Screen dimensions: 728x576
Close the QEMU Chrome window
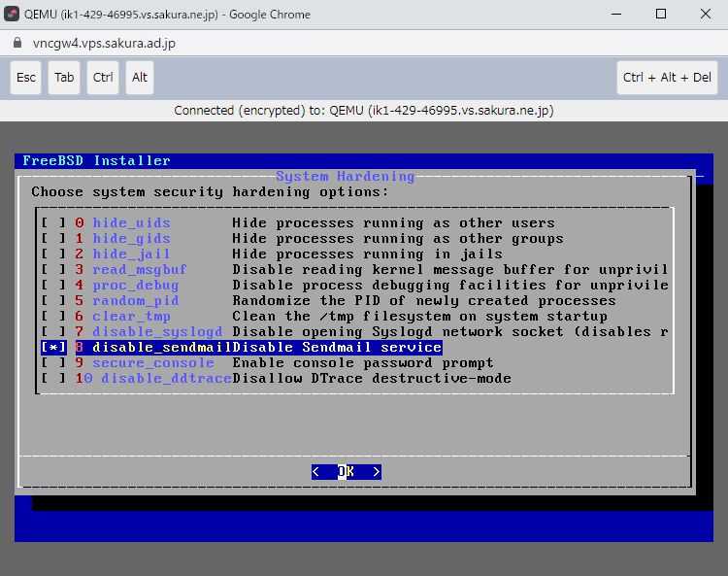[706, 14]
